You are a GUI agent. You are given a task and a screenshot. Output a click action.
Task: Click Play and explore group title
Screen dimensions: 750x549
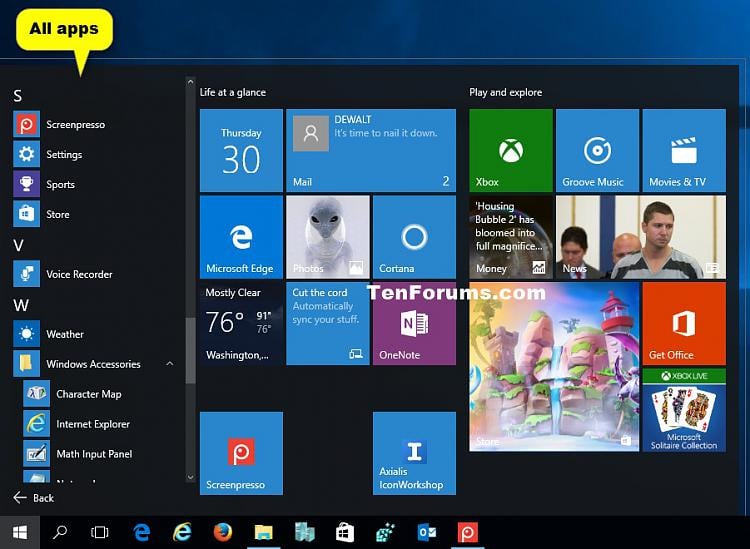click(x=506, y=92)
